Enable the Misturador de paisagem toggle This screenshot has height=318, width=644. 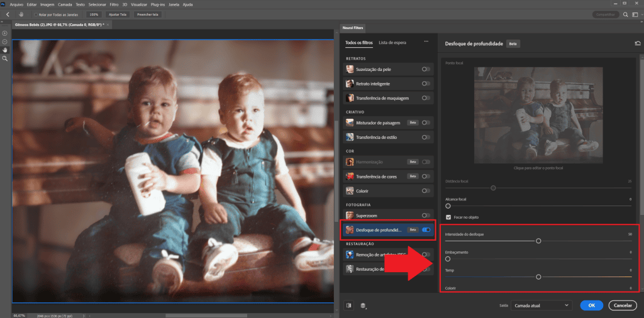coord(426,123)
